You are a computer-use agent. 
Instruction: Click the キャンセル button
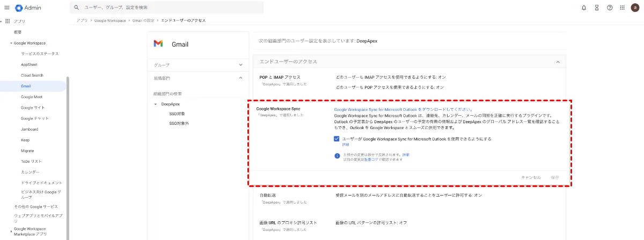(x=531, y=177)
